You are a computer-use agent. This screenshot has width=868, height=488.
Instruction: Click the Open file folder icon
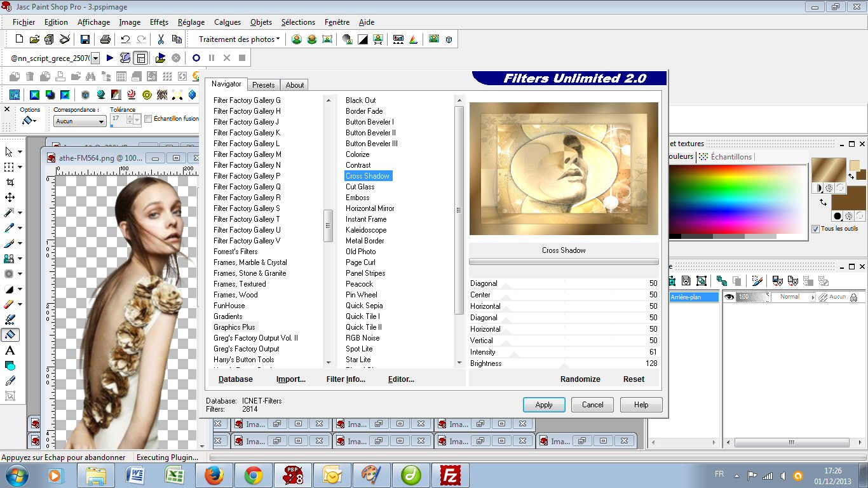click(34, 39)
